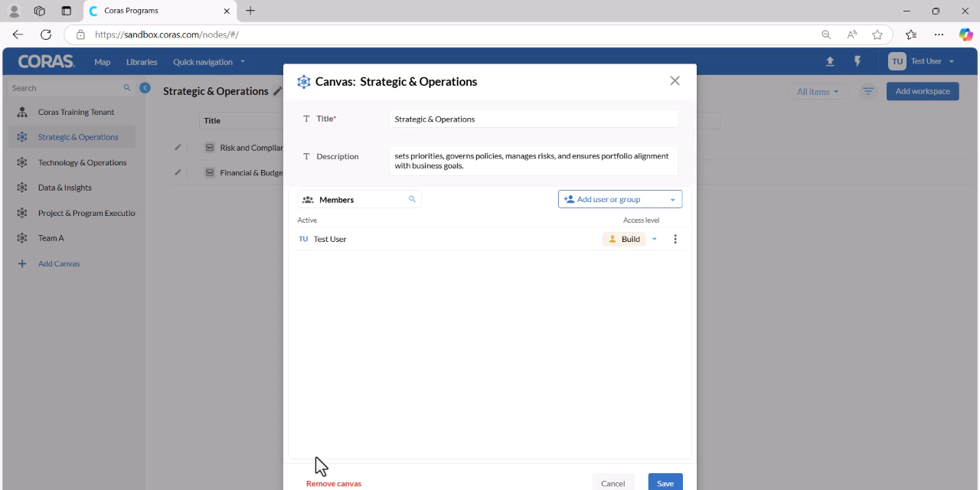Click into the Title input field
The height and width of the screenshot is (490, 980).
[534, 119]
